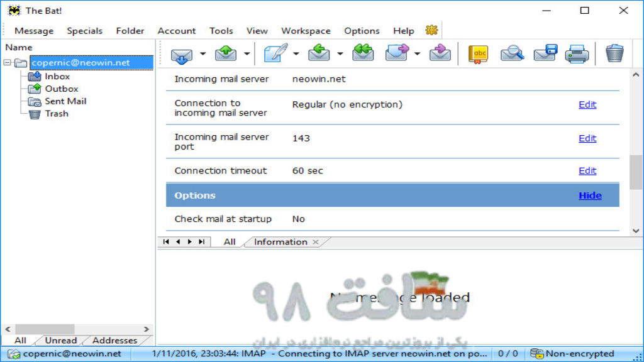644x362 pixels.
Task: Open the Sent Mail folder
Action: [x=65, y=101]
